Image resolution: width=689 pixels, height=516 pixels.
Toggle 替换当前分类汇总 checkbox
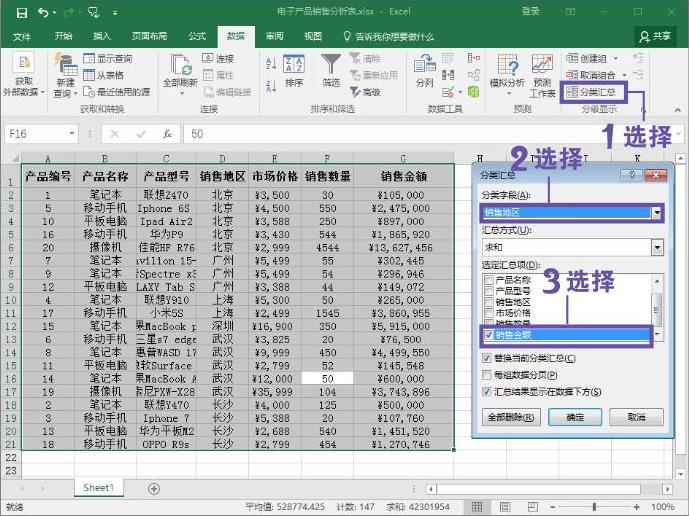tap(487, 357)
